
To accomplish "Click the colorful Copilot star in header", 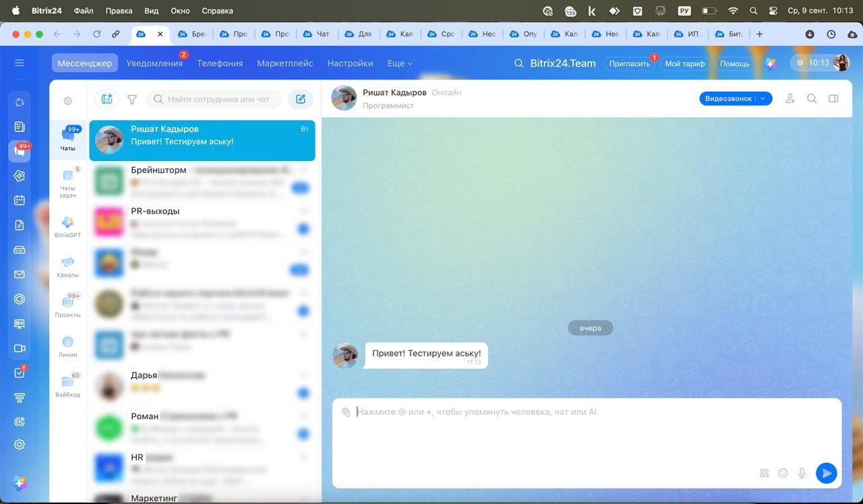I will tap(771, 63).
